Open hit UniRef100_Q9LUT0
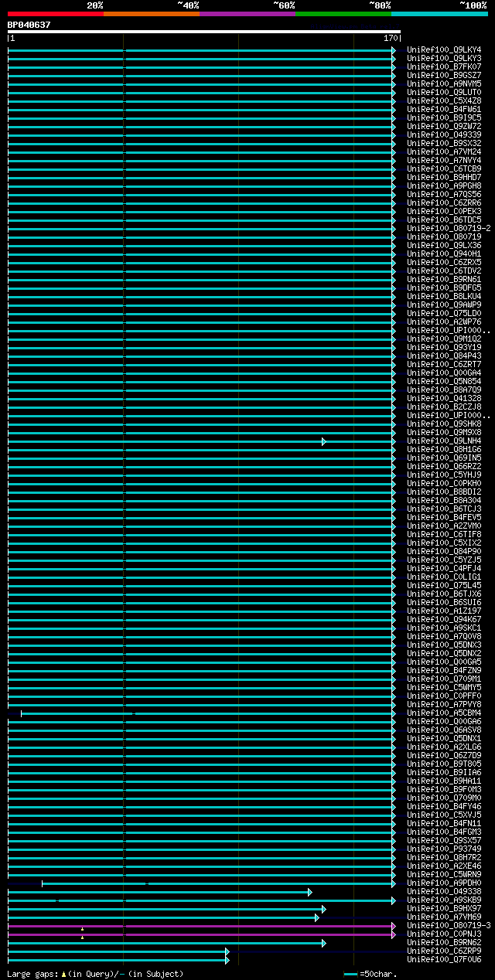The width and height of the screenshot is (495, 980). 444,93
